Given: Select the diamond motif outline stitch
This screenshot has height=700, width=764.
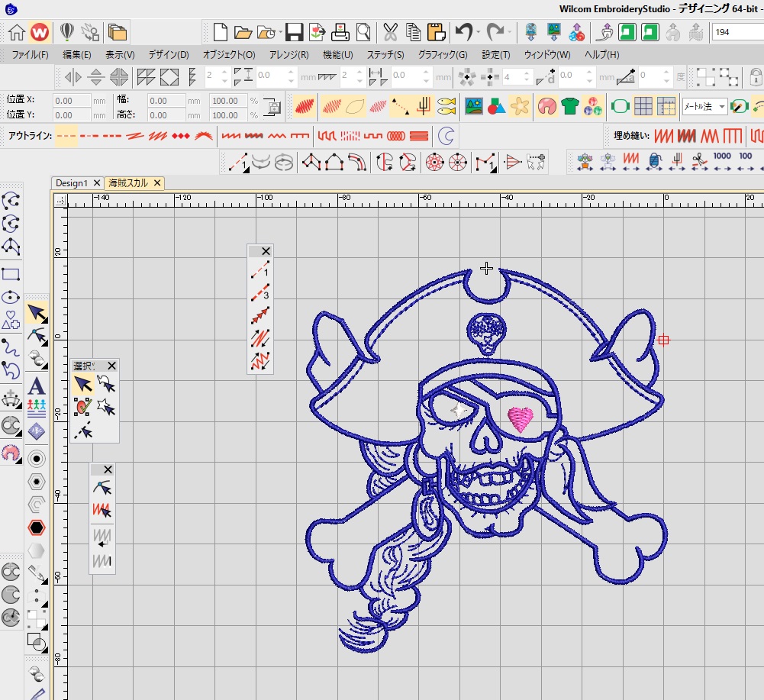Looking at the screenshot, I should pyautogui.click(x=180, y=136).
